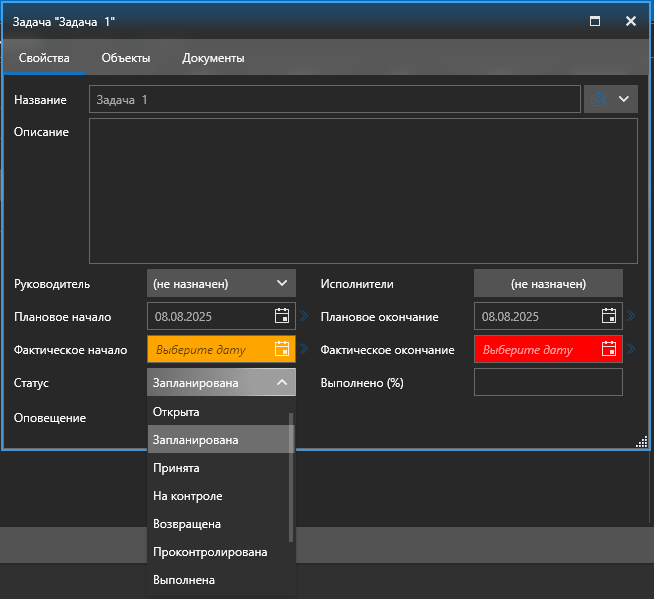
Task: Click the Выполнено (%) input field
Action: [548, 382]
